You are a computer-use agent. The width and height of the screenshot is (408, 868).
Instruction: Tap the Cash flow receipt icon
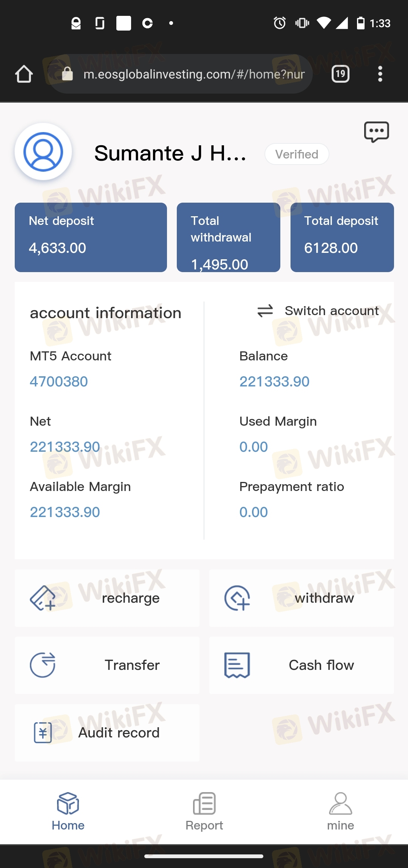(x=237, y=665)
